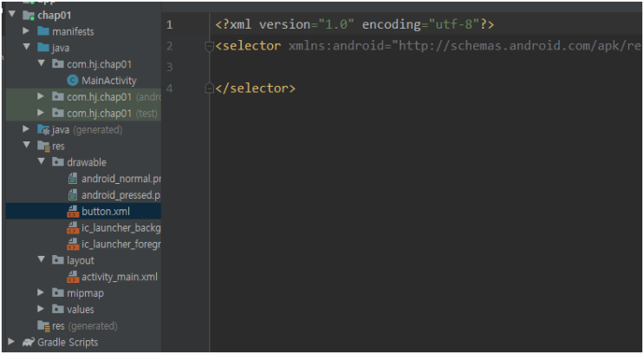Click the android_pressed image file icon
The height and width of the screenshot is (354, 644).
click(x=73, y=195)
